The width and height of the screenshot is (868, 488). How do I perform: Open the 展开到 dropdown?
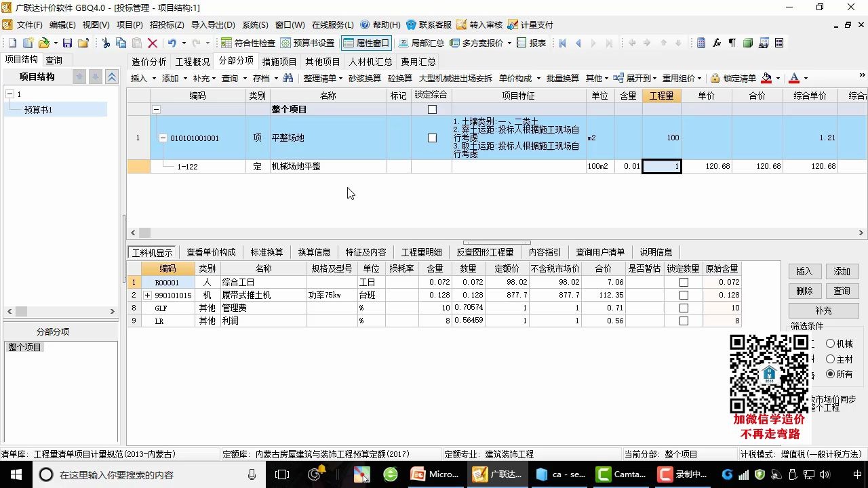tap(639, 78)
